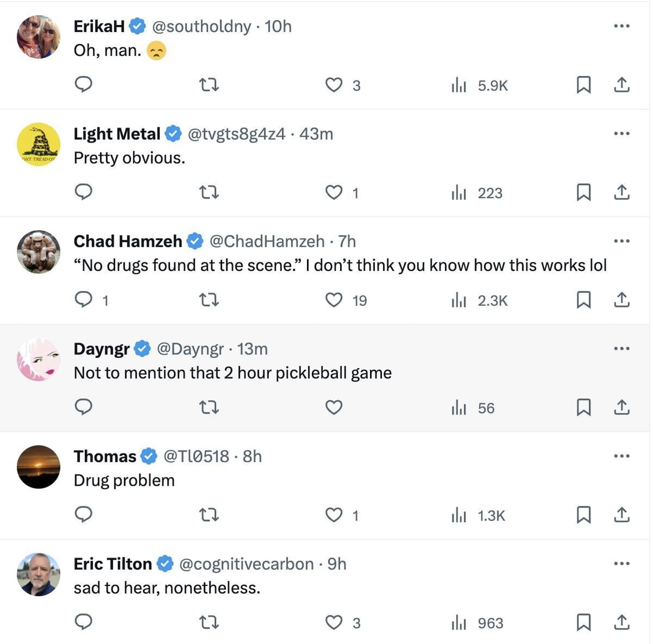Open @cognitivecarbon handle link

click(x=246, y=564)
